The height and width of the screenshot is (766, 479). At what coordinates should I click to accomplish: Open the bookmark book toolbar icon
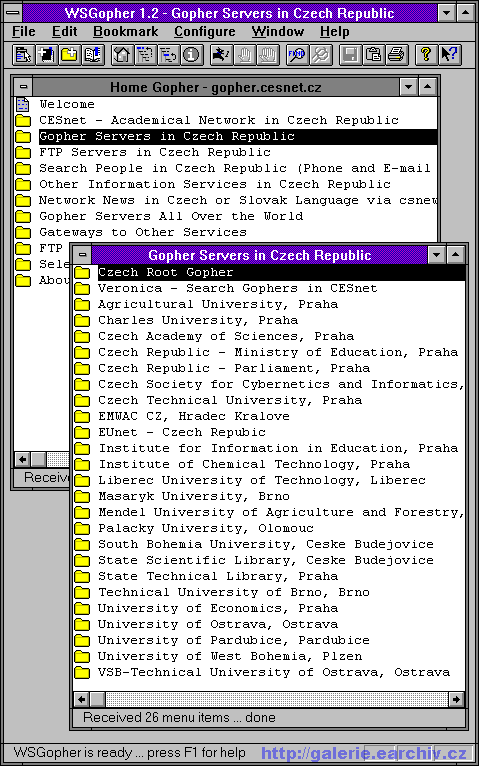pyautogui.click(x=93, y=55)
